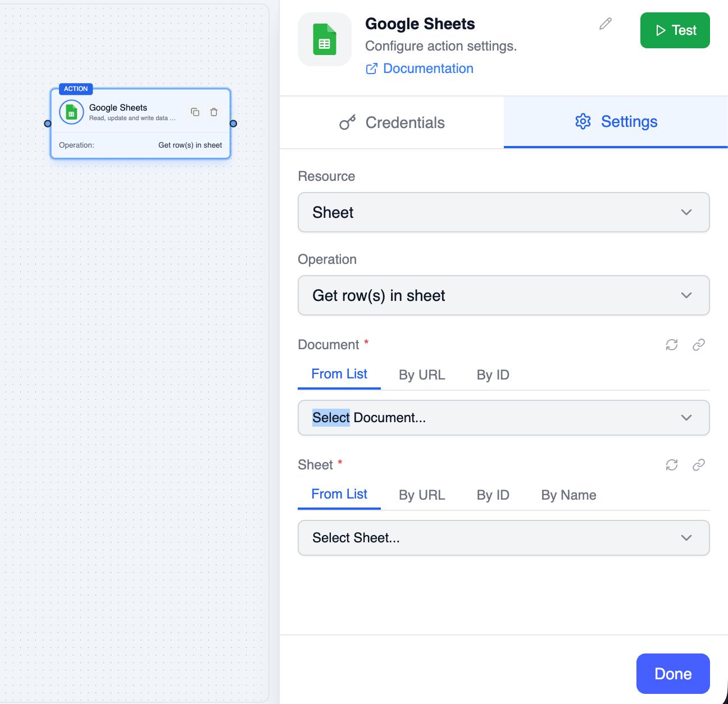This screenshot has width=728, height=704.
Task: Click the right output connector of the node
Action: pyautogui.click(x=233, y=124)
